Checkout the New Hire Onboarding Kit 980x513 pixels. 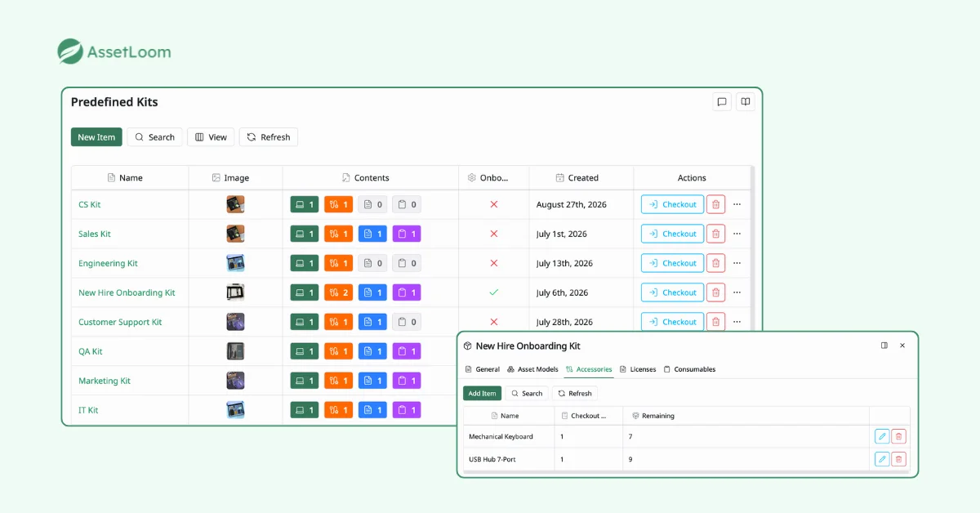(672, 292)
